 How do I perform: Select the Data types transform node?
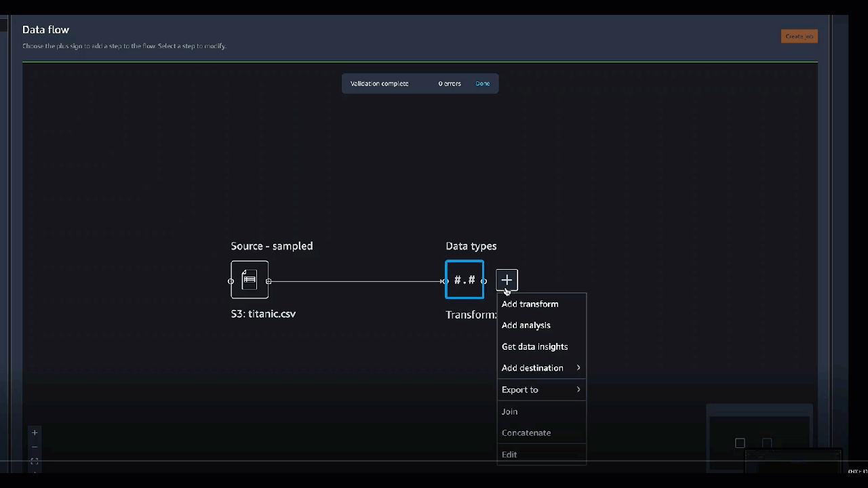coord(465,279)
